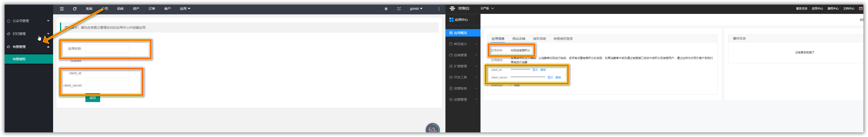Open the 系统 top menu
Image resolution: width=868 pixels, height=137 pixels.
point(89,9)
